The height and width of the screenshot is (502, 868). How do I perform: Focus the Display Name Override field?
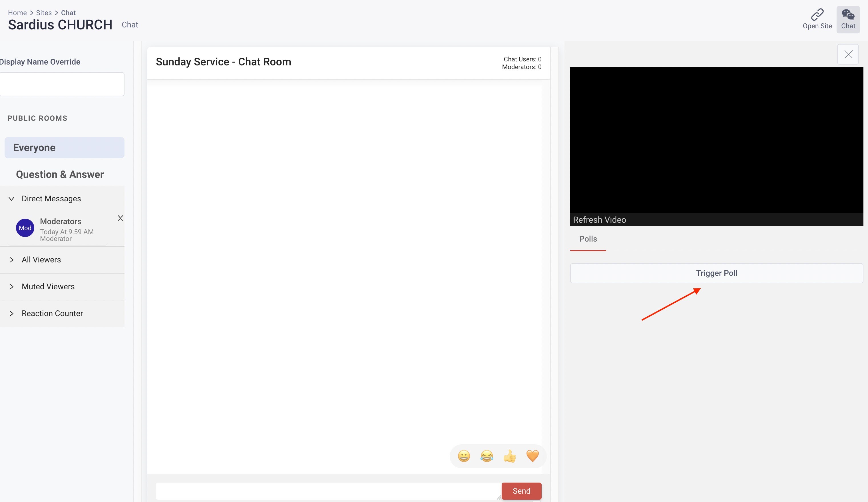click(x=61, y=84)
